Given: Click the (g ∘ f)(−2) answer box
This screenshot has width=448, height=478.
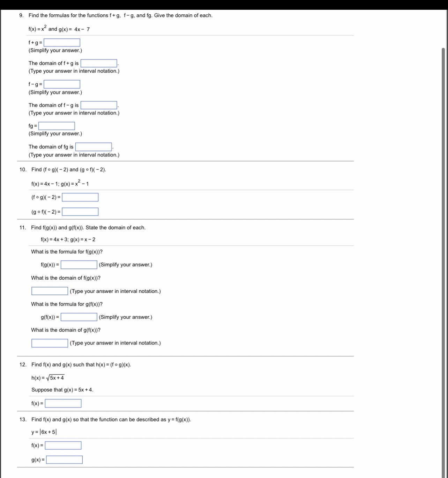Looking at the screenshot, I should click(80, 211).
